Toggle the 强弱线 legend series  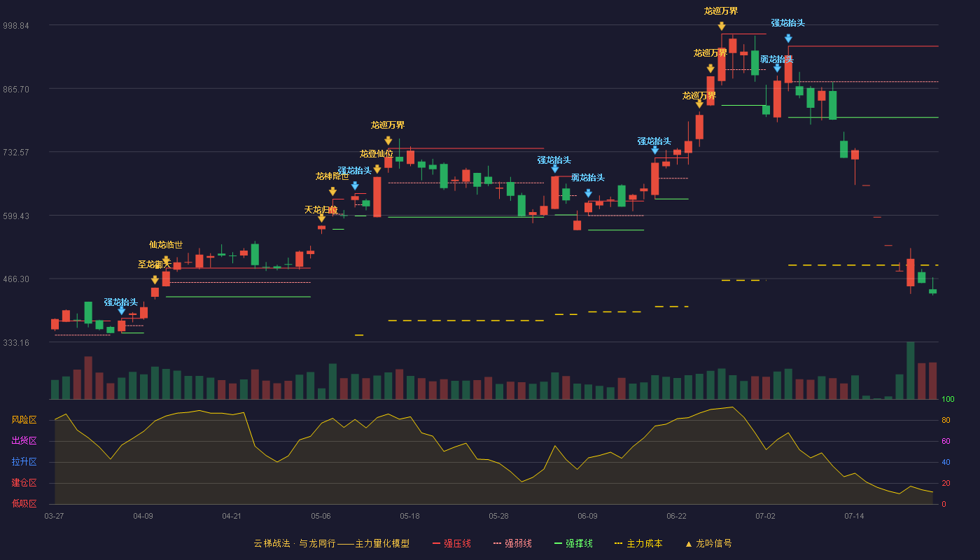tap(512, 543)
